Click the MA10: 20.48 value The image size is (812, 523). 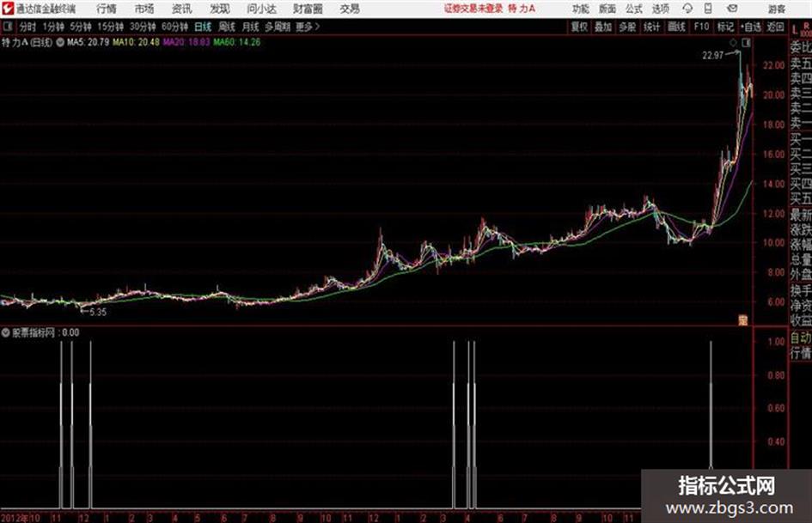pyautogui.click(x=136, y=42)
